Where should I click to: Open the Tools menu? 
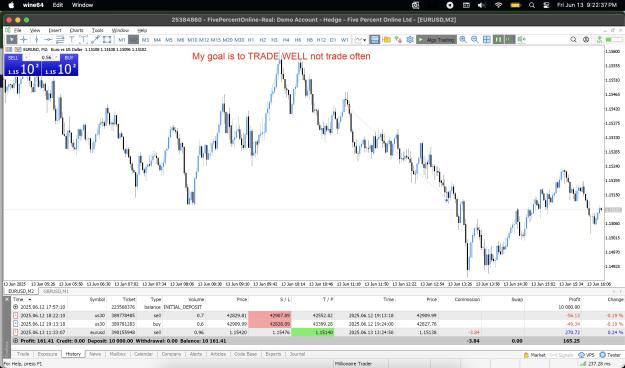click(98, 30)
